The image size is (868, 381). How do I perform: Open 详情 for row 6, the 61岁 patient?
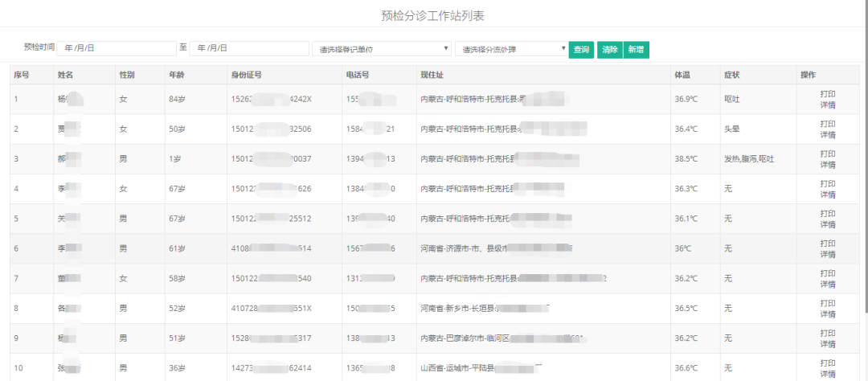828,254
